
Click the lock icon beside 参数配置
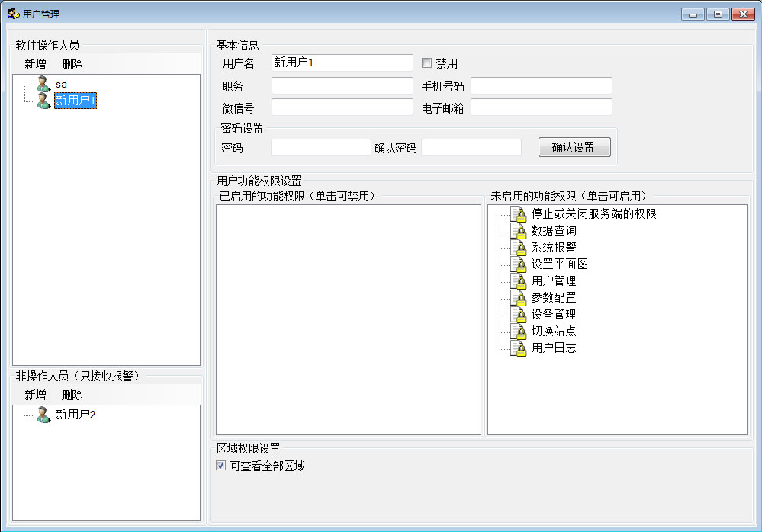(519, 297)
